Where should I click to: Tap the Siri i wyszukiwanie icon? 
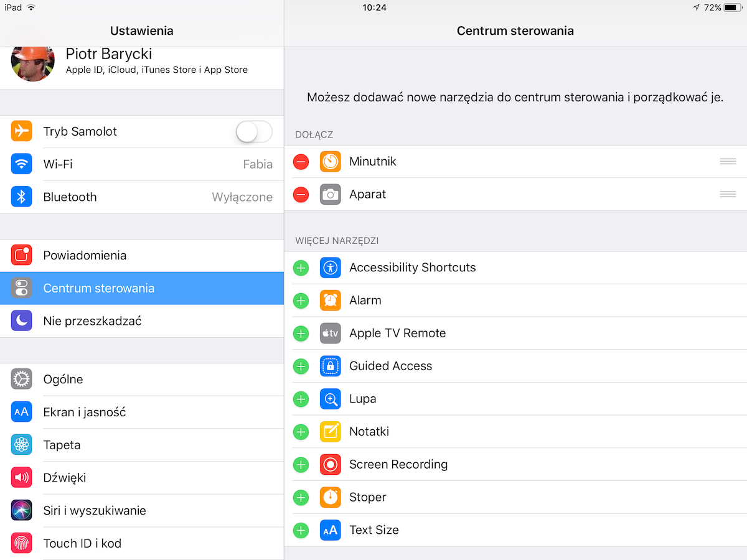pos(22,510)
